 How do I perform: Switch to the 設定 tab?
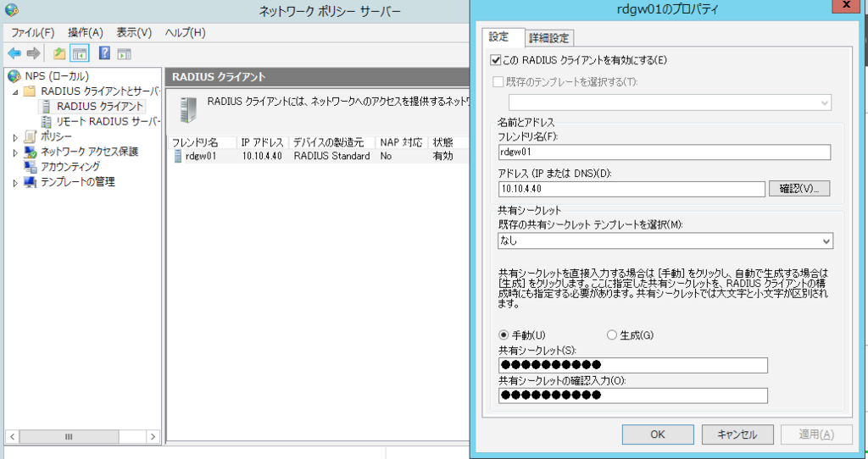503,37
